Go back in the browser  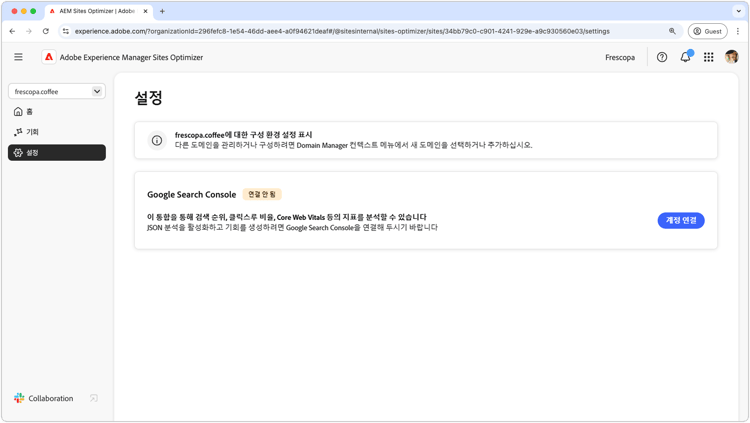point(12,31)
